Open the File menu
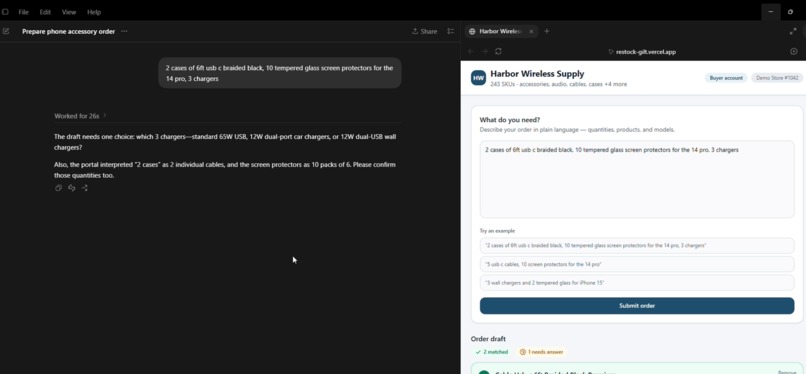Screen dimensions: 806x374 pyautogui.click(x=24, y=12)
